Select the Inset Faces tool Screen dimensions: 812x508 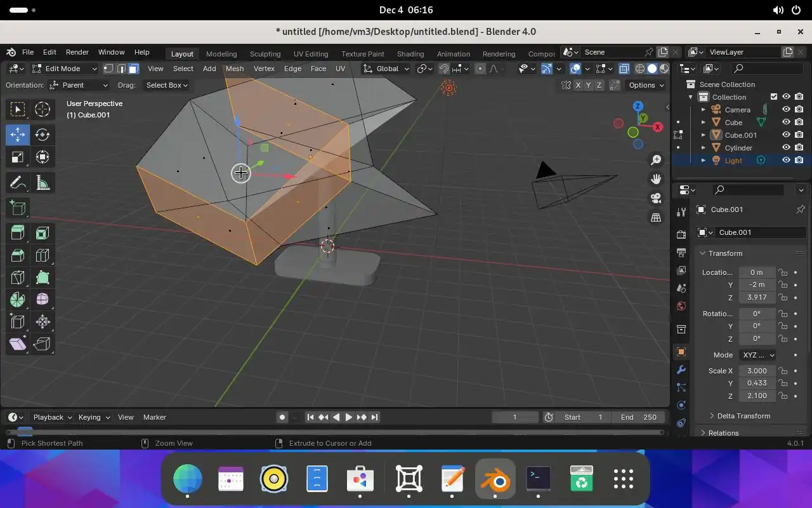43,233
